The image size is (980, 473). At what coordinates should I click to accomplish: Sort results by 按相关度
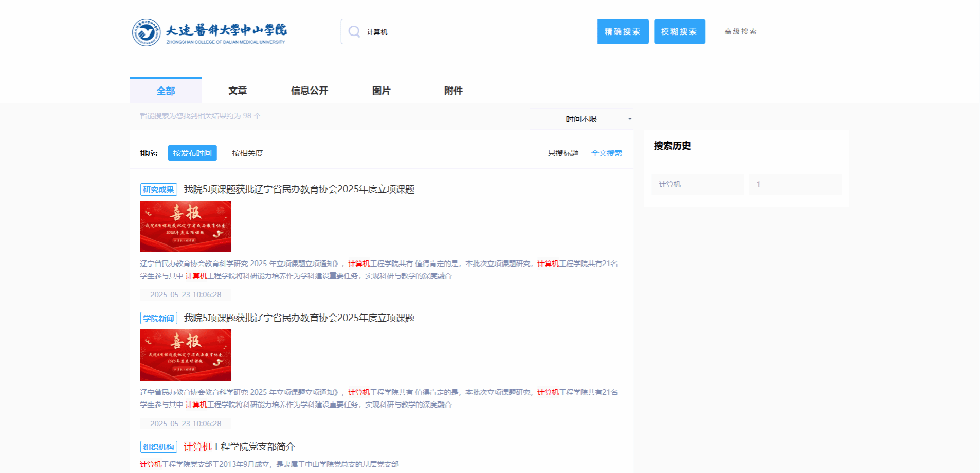click(x=247, y=153)
